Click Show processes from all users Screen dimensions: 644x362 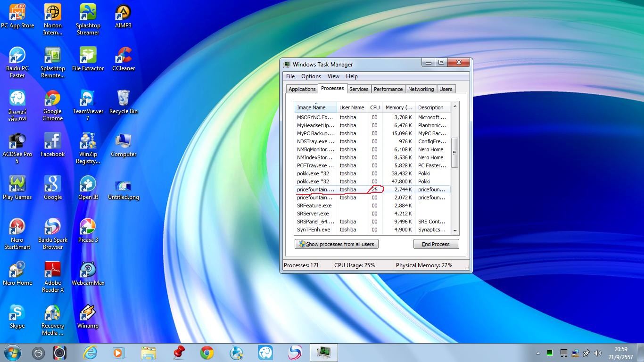(336, 244)
